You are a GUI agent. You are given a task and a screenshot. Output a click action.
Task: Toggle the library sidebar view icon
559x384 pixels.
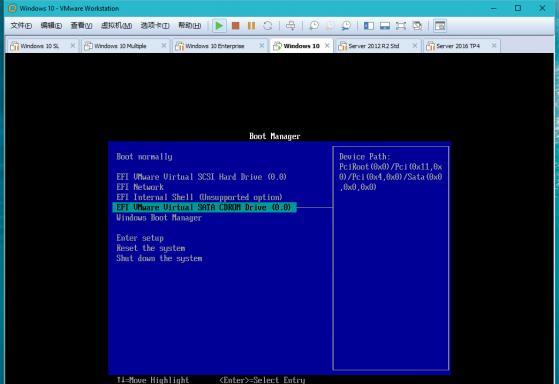point(369,26)
